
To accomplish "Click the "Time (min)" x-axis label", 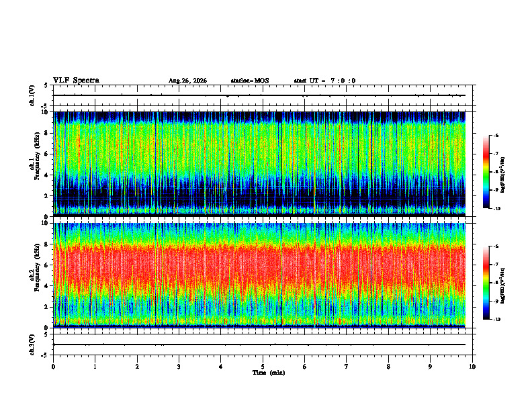I will [x=269, y=373].
